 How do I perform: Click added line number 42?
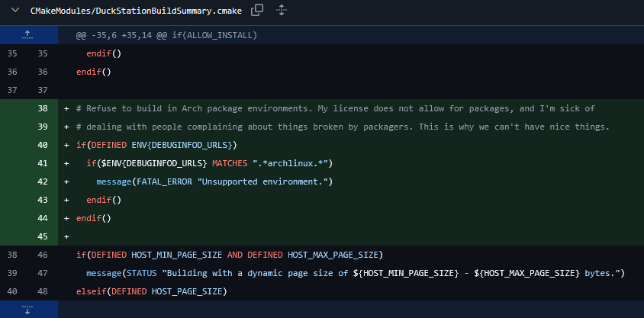pos(42,181)
